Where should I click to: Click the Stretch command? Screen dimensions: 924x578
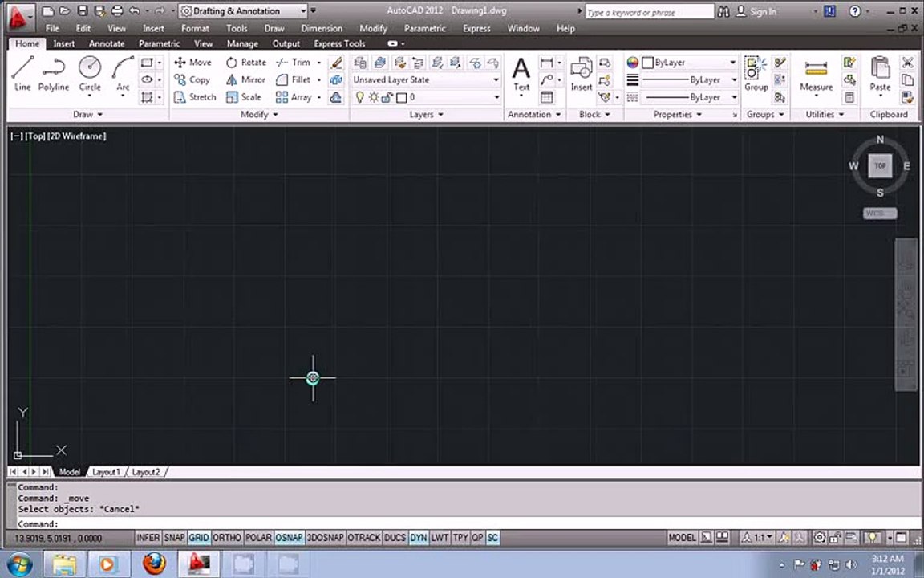tap(195, 96)
